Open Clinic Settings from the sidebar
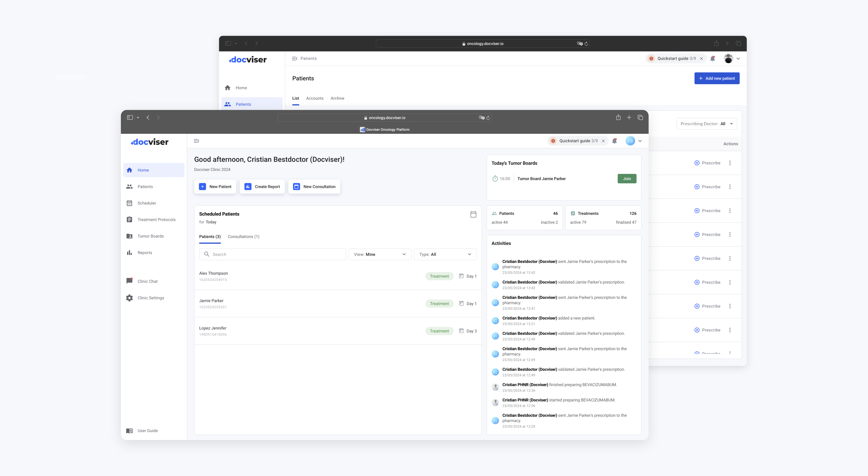This screenshot has width=868, height=476. coord(154,298)
